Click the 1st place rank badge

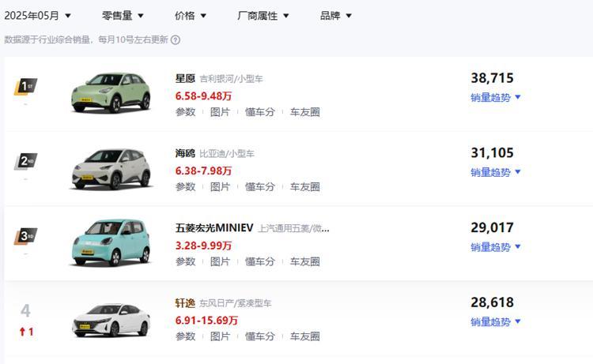pos(26,87)
